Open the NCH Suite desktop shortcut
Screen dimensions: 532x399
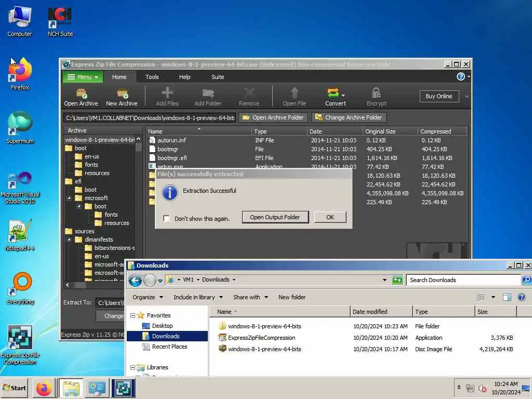pos(60,21)
